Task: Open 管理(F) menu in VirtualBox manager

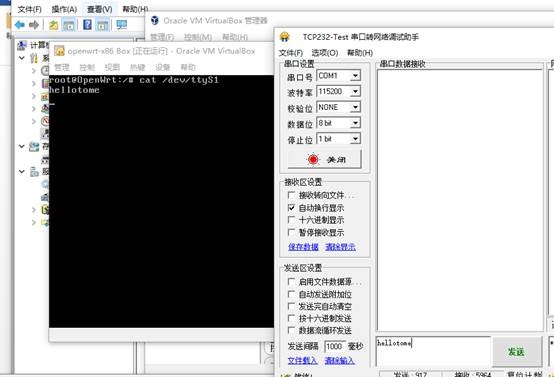Action: coord(162,37)
